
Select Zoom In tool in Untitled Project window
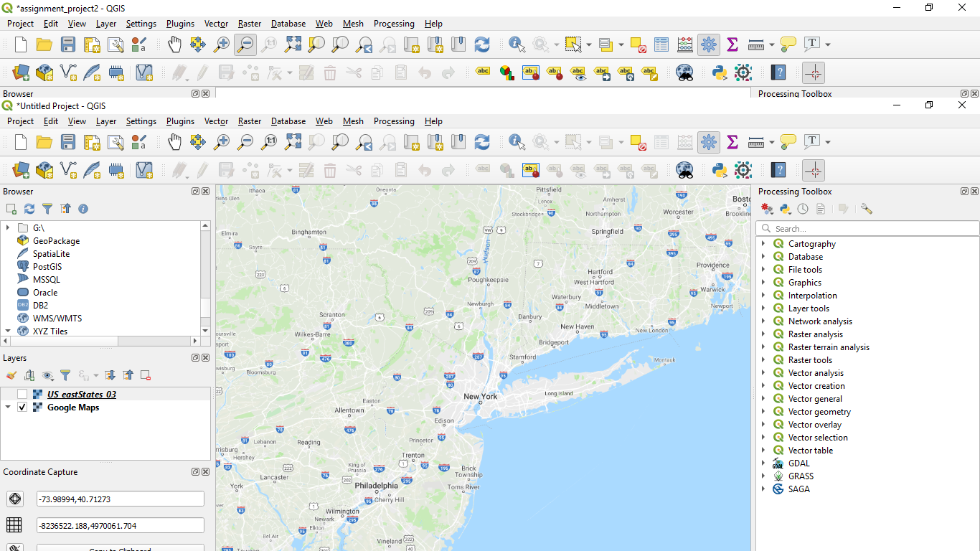coord(222,142)
